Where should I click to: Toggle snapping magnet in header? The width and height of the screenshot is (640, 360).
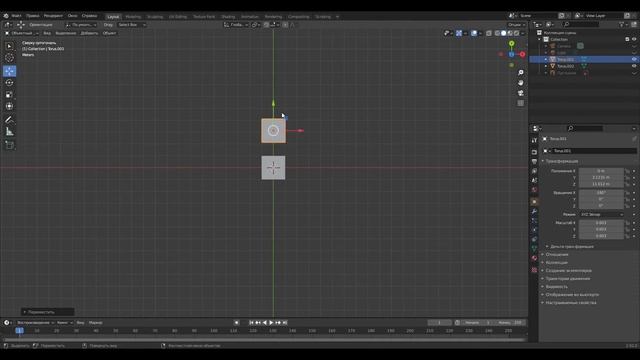[267, 25]
